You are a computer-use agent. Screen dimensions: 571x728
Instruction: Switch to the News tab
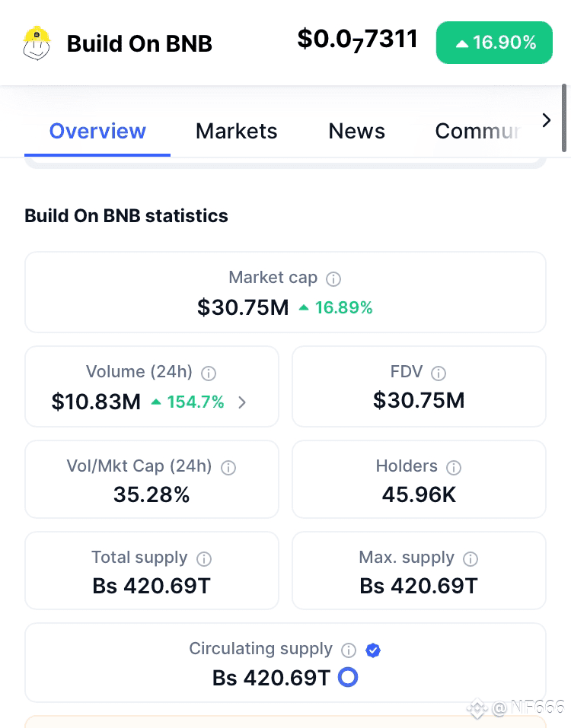(356, 132)
